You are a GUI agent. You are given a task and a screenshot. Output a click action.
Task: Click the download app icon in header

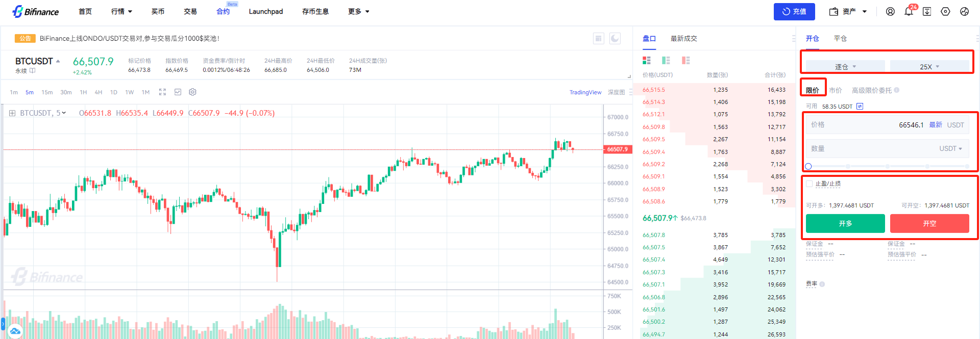point(927,12)
